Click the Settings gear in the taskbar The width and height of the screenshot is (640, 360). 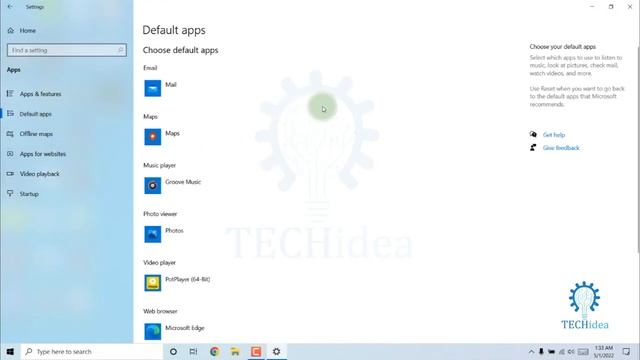277,351
